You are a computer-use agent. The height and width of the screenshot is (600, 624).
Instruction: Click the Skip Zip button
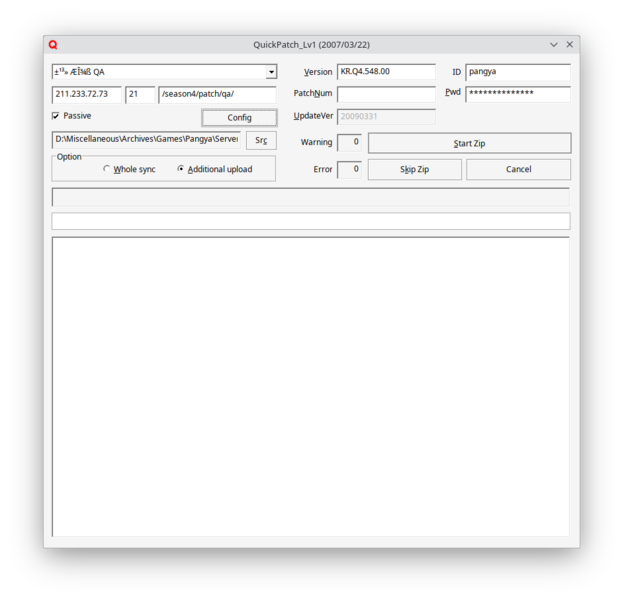(x=415, y=169)
